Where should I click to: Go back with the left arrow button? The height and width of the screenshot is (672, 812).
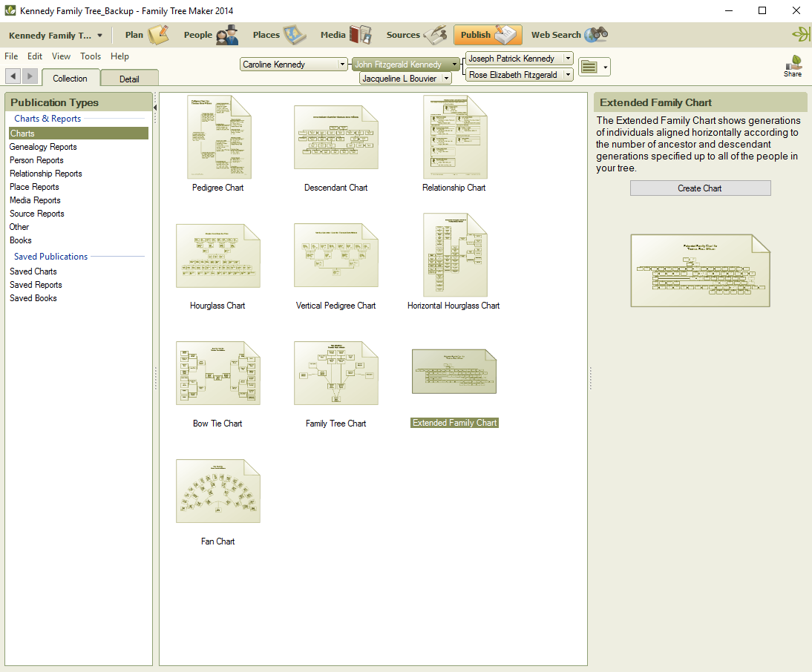pyautogui.click(x=13, y=76)
